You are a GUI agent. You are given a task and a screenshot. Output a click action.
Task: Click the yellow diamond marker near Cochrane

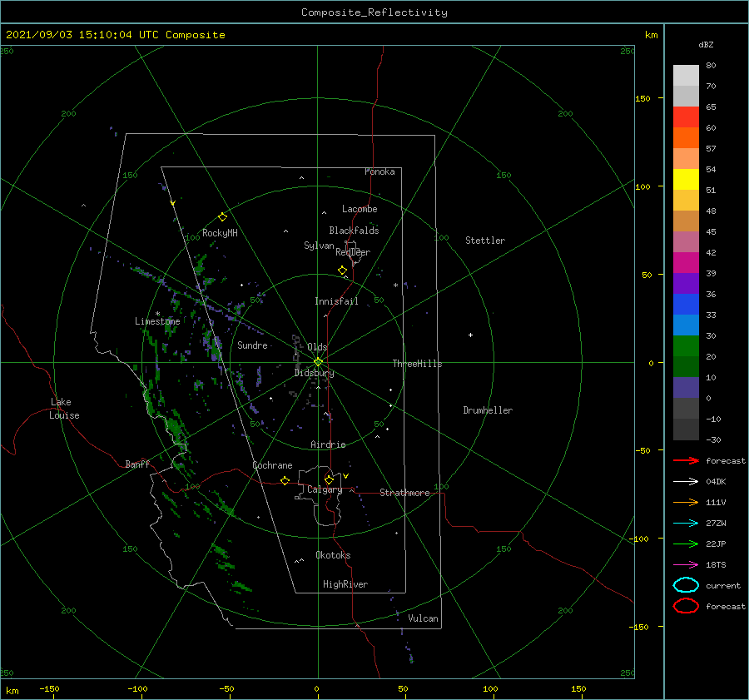coord(285,480)
